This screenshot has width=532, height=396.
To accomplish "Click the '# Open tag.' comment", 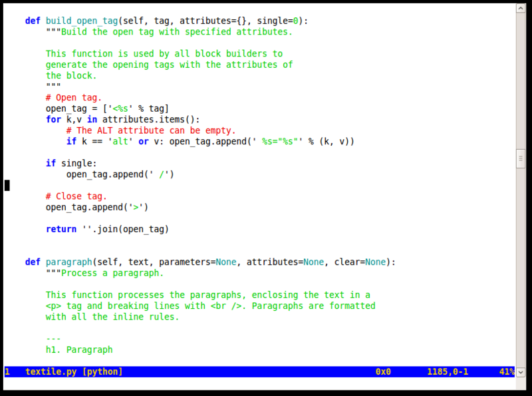I will (x=74, y=97).
